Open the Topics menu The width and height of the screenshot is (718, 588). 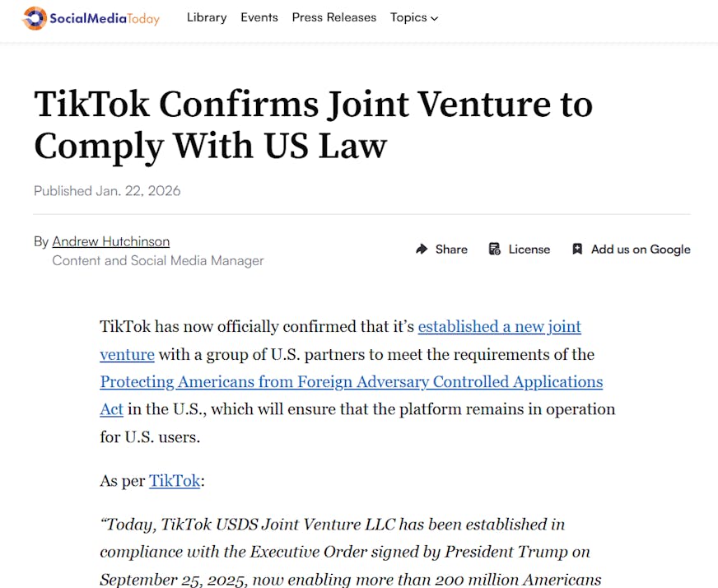pyautogui.click(x=409, y=17)
